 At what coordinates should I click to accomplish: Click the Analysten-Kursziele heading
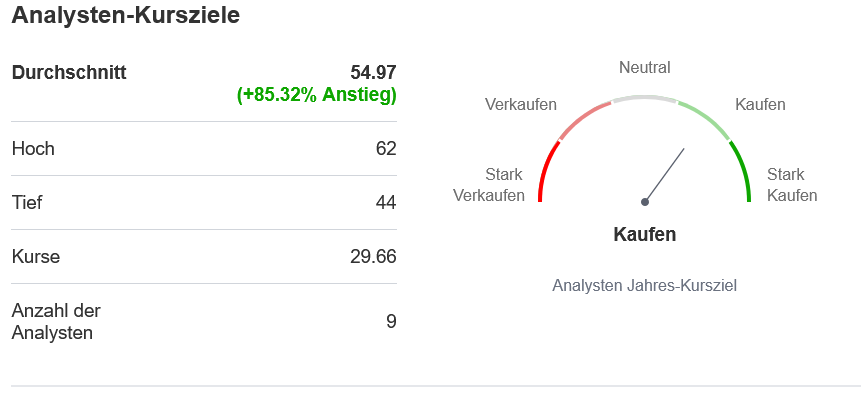pyautogui.click(x=125, y=15)
